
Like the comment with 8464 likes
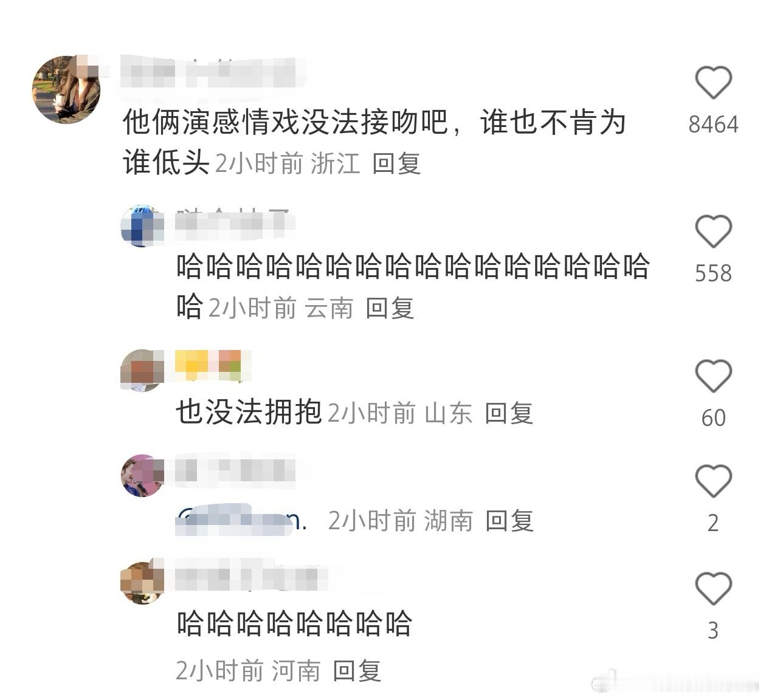713,83
